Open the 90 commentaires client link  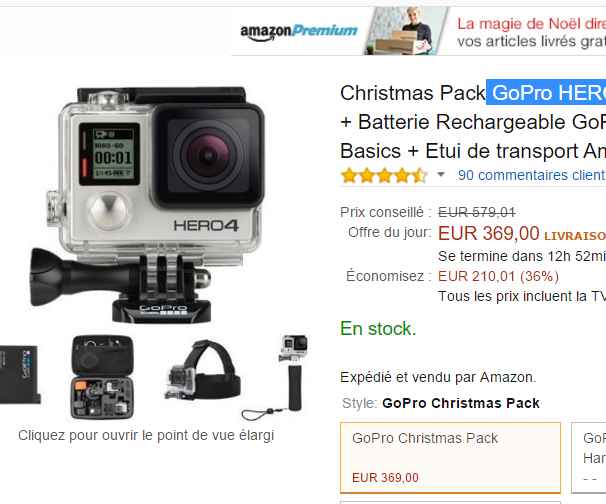(532, 175)
